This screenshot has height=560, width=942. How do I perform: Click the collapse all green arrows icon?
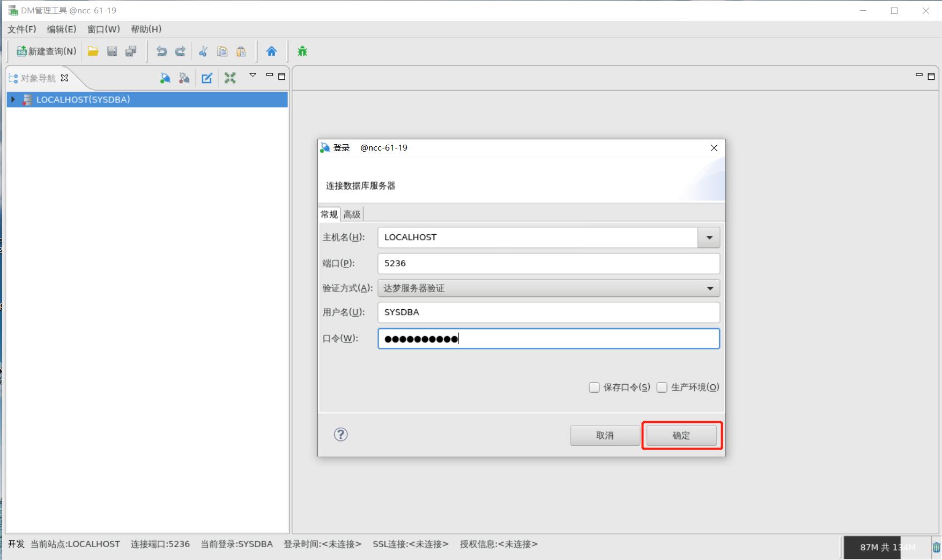(x=230, y=78)
